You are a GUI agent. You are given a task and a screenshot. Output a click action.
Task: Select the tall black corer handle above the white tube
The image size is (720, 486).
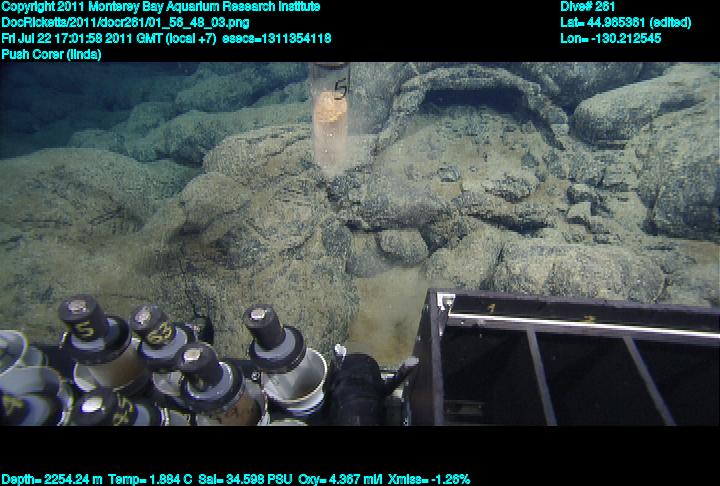tap(271, 336)
